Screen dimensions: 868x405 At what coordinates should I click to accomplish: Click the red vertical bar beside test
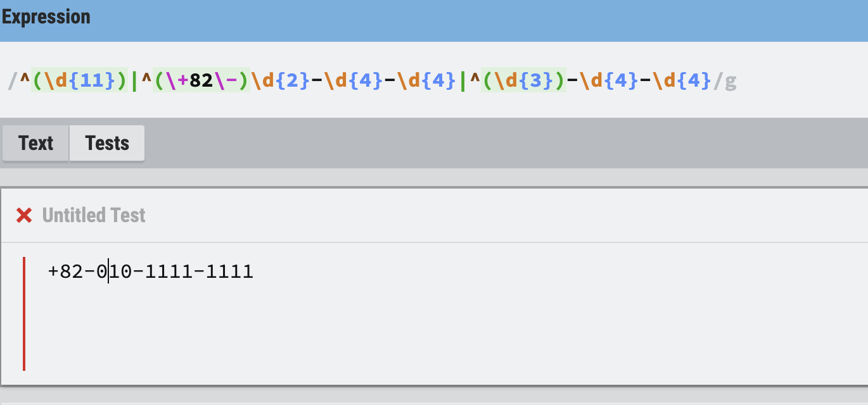point(24,313)
